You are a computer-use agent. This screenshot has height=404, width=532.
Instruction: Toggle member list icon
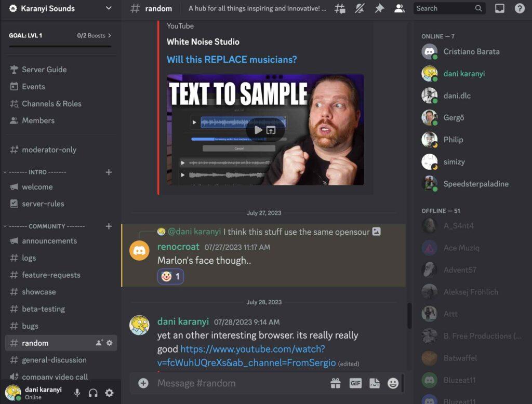pos(400,8)
